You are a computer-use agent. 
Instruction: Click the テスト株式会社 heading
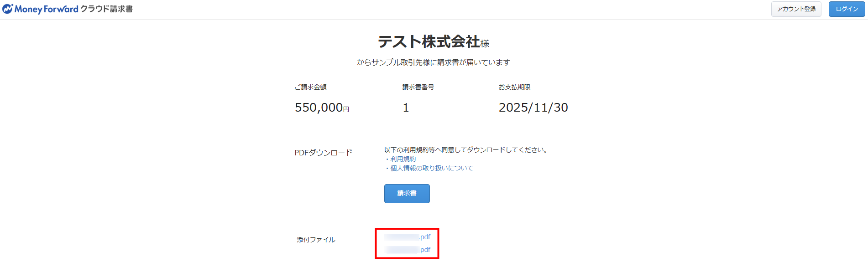point(429,42)
